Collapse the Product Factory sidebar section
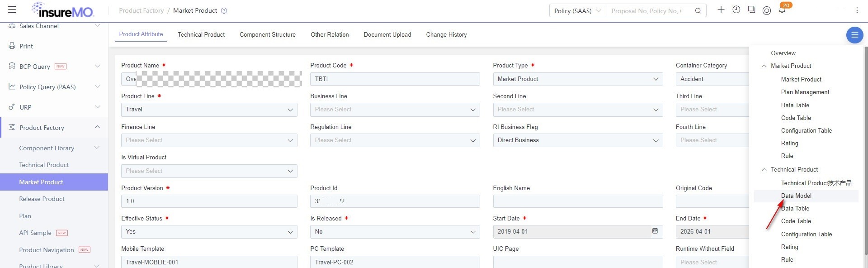Image resolution: width=868 pixels, height=268 pixels. pos(97,128)
